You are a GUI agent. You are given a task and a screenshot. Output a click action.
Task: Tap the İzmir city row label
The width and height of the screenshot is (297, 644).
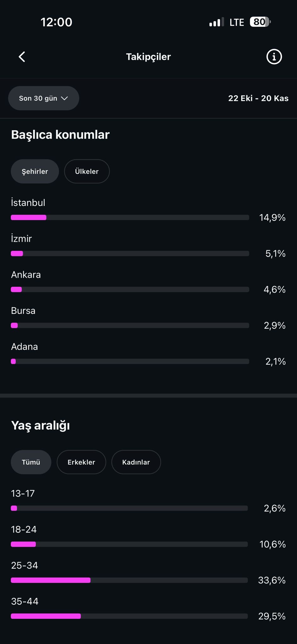pyautogui.click(x=21, y=238)
